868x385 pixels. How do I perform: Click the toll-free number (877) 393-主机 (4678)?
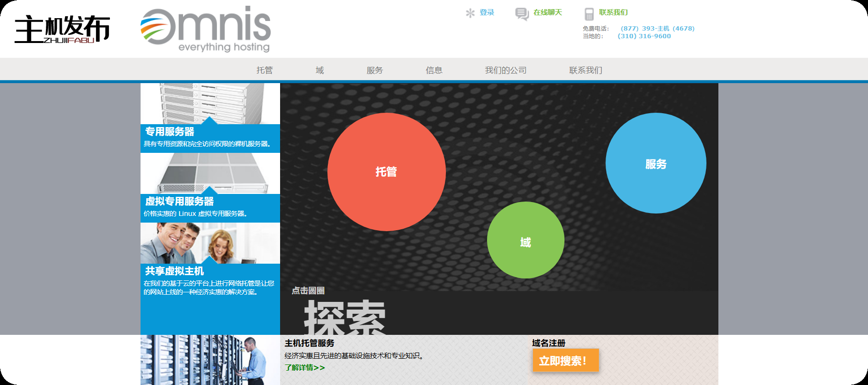pos(657,29)
